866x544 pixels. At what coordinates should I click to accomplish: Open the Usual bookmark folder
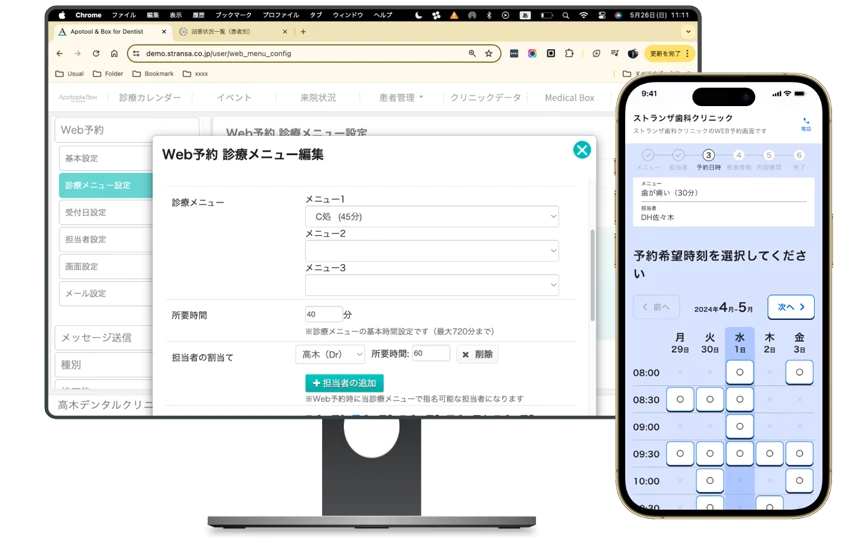(70, 73)
